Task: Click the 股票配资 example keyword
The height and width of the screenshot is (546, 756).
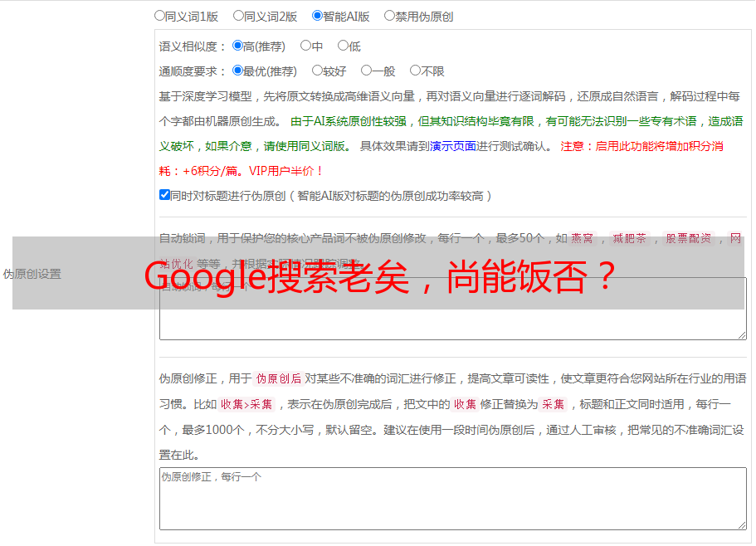Action: pyautogui.click(x=689, y=238)
